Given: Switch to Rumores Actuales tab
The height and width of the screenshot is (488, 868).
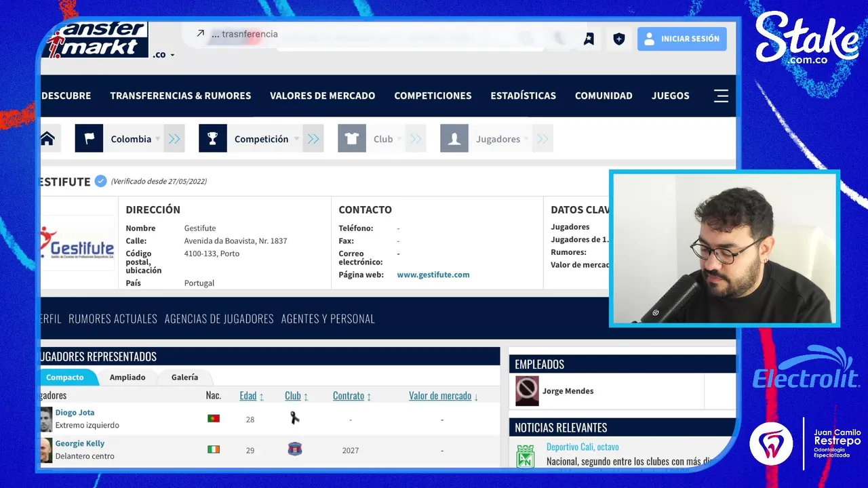Looking at the screenshot, I should (x=113, y=319).
